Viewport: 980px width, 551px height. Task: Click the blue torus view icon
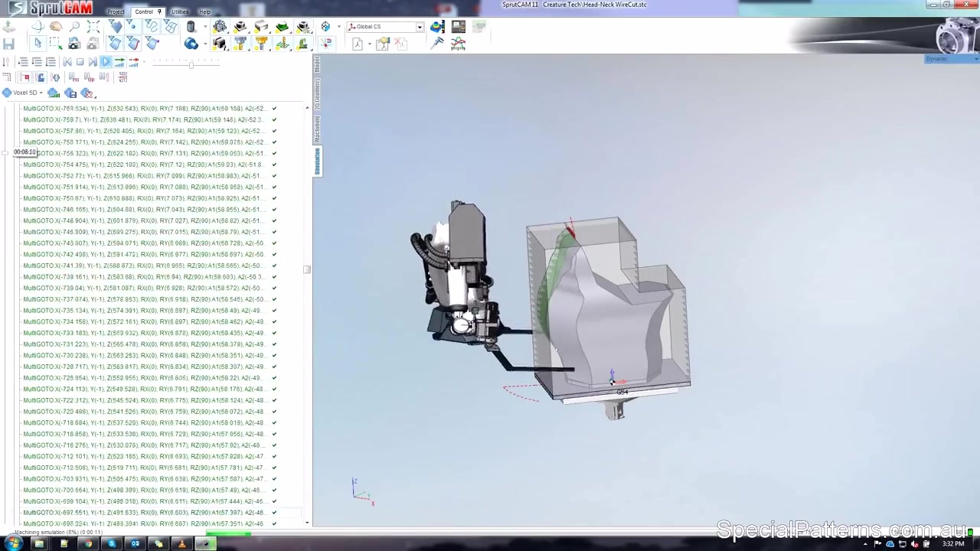click(191, 44)
